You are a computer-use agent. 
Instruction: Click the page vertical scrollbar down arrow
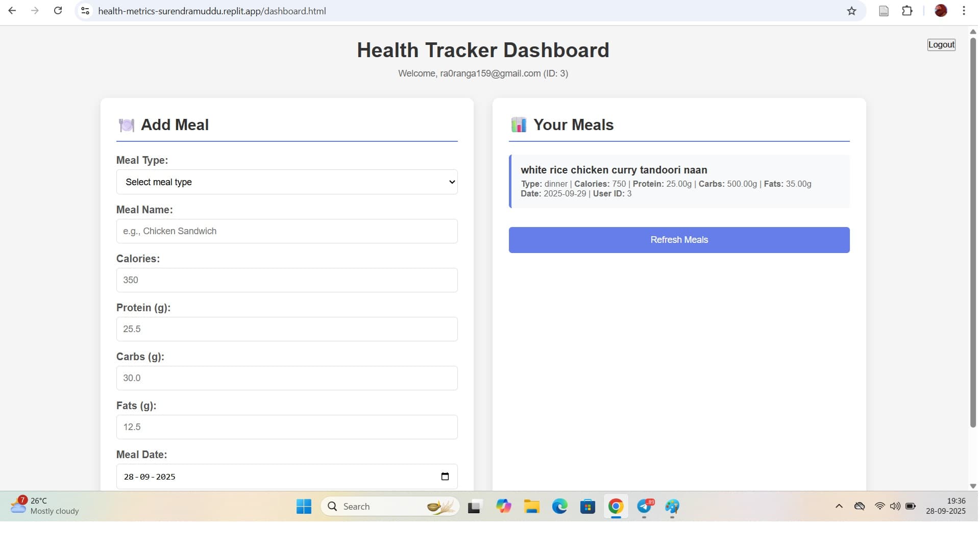(x=973, y=486)
